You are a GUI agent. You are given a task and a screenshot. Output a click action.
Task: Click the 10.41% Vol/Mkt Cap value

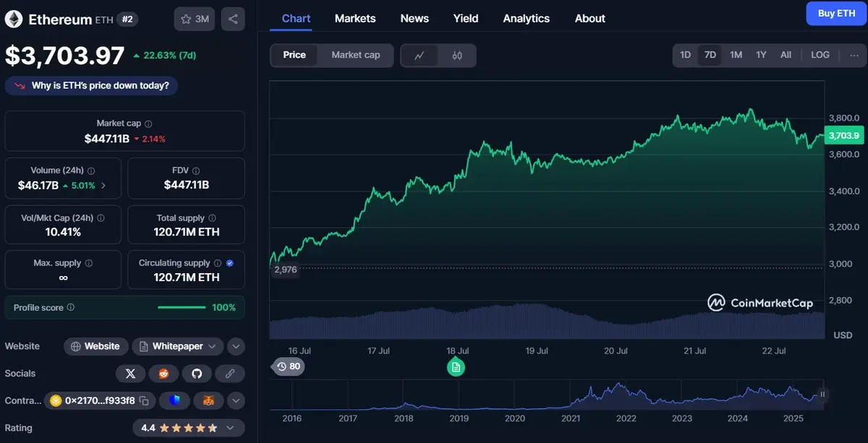point(64,232)
